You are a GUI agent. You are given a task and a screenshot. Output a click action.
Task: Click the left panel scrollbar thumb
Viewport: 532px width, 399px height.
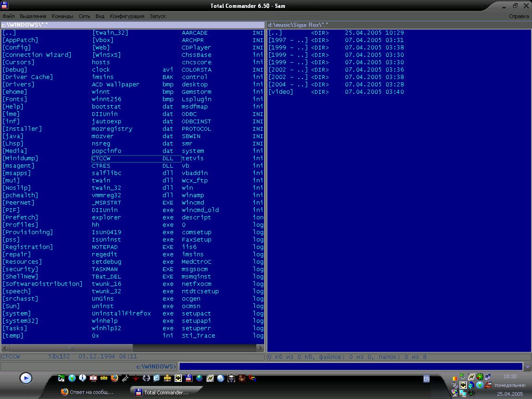[x=71, y=348]
